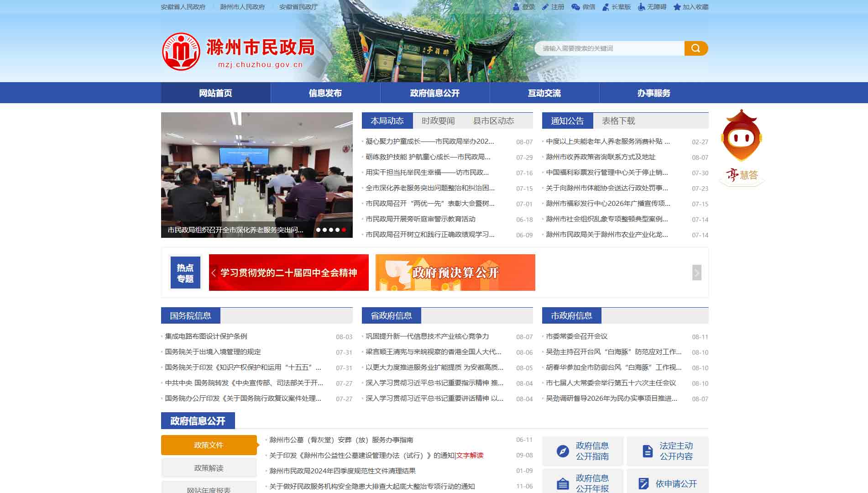The image size is (868, 493).
Task: Open the 学习贯彻党的二十届四中全会精神 red banner
Action: [289, 273]
